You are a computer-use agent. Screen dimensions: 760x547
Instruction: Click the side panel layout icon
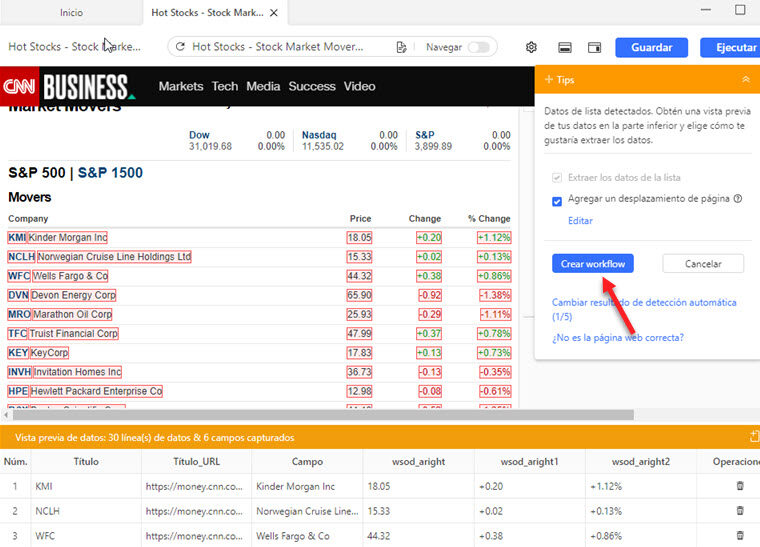pos(594,47)
